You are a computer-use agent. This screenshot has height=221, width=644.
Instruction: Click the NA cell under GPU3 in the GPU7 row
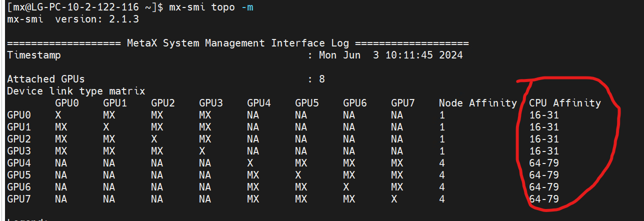pos(205,199)
